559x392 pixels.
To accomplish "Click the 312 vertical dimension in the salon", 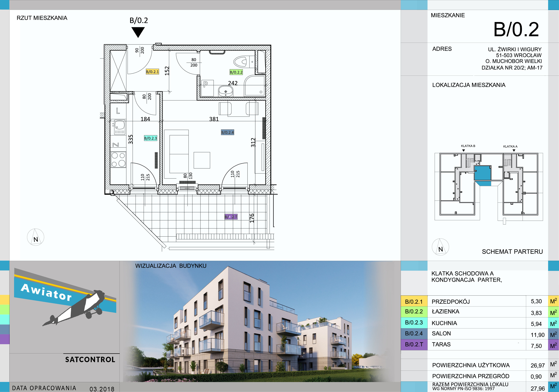I will coord(253,143).
